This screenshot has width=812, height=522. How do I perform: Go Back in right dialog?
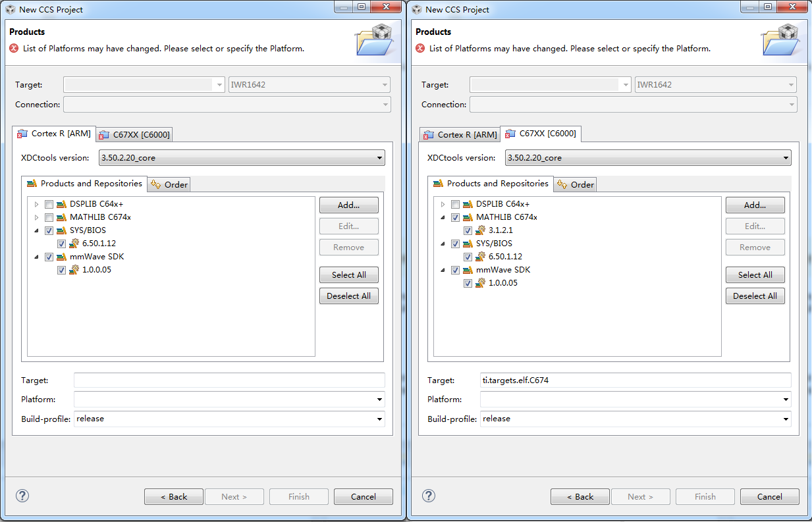point(580,497)
